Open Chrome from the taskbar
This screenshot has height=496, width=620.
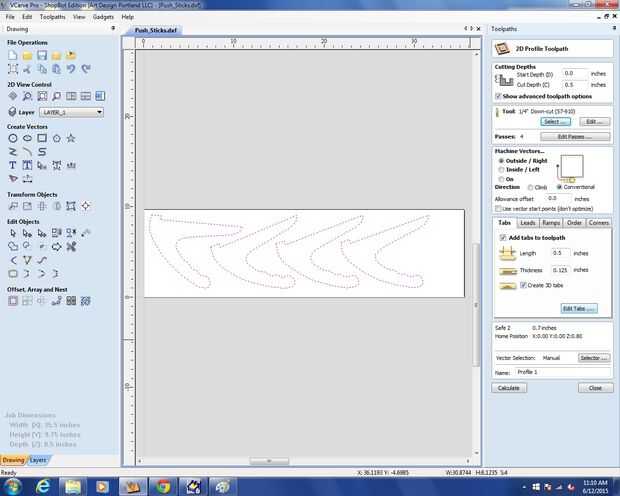point(163,487)
